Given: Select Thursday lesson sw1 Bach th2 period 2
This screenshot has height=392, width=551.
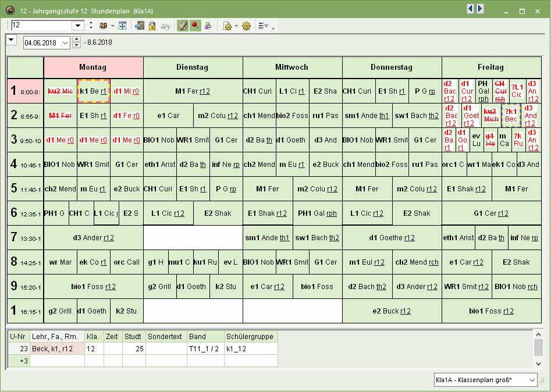Looking at the screenshot, I should click(417, 116).
